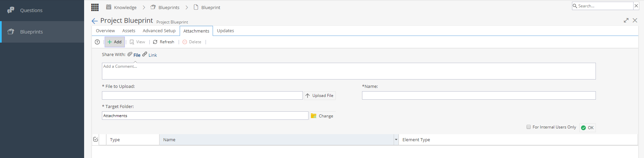Open the Questions sidebar item

(42, 10)
